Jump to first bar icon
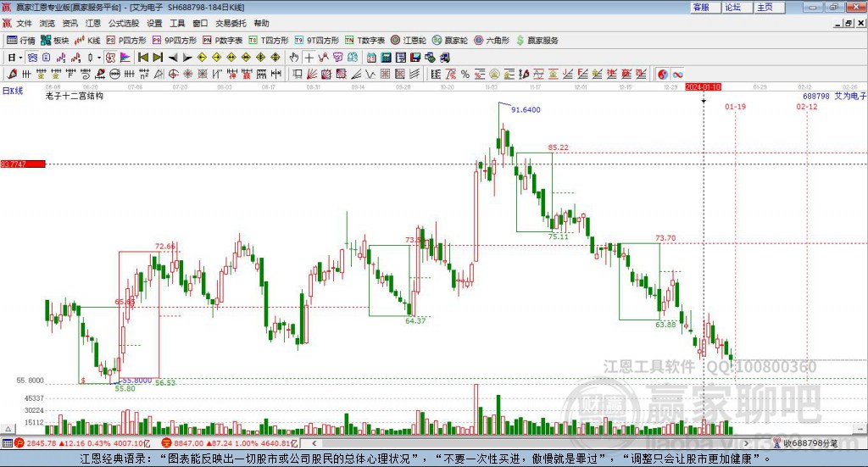The image size is (868, 467). click(x=142, y=58)
